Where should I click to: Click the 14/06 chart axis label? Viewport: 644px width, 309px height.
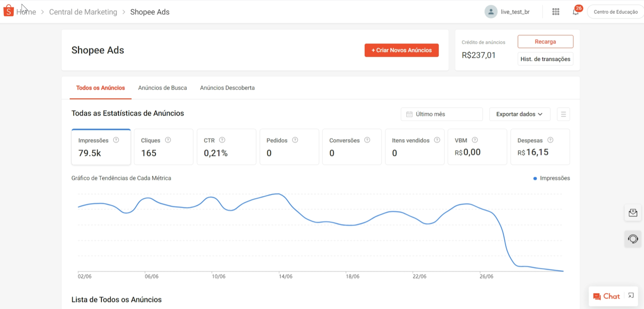click(286, 276)
